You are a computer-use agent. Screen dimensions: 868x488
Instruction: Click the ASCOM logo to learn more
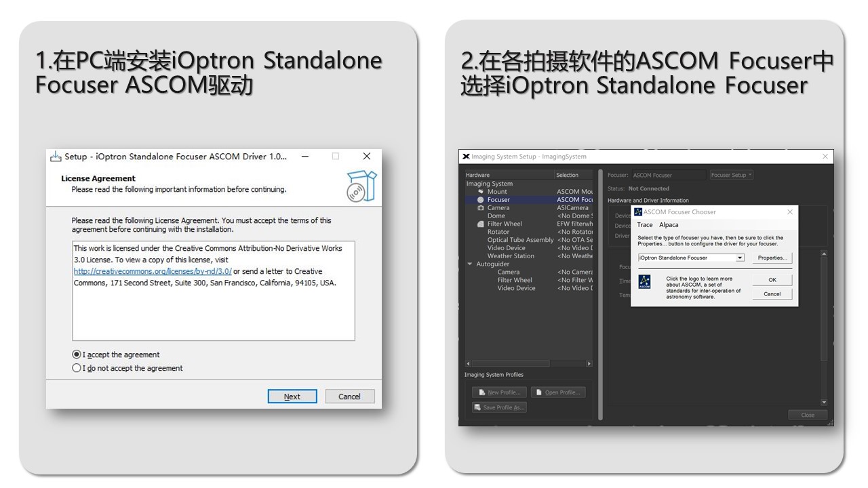645,282
